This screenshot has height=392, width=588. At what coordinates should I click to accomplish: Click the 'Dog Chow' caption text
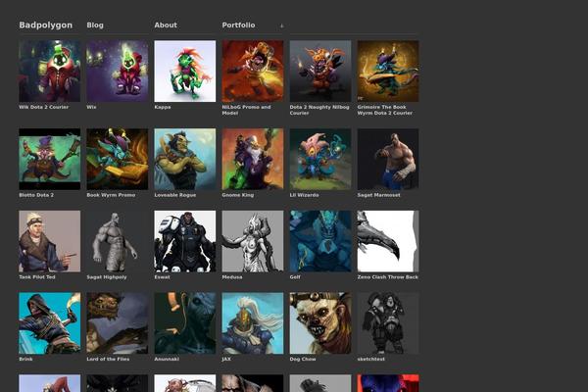[x=303, y=359]
